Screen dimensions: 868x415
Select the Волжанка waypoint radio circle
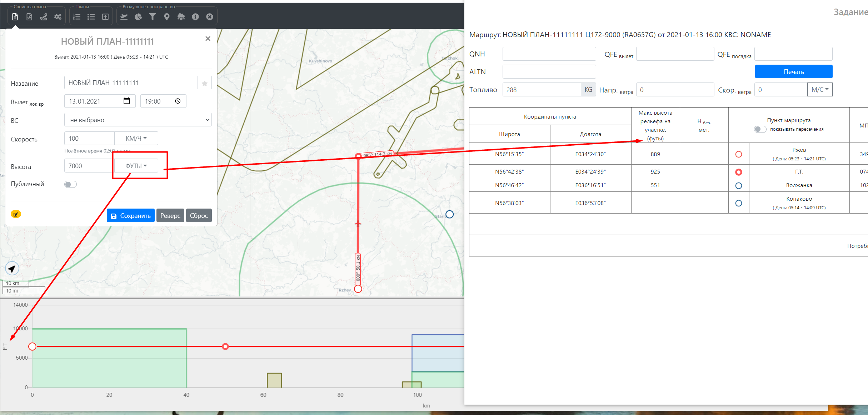tap(739, 186)
